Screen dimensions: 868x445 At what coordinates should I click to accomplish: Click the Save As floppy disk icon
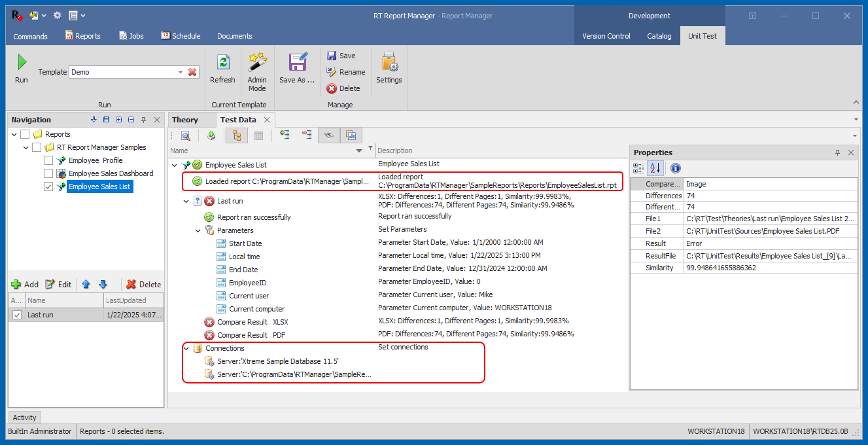pyautogui.click(x=298, y=63)
